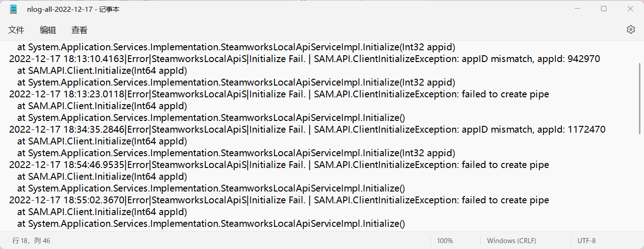Open the 编辑 menu
The height and width of the screenshot is (249, 644).
[x=48, y=30]
